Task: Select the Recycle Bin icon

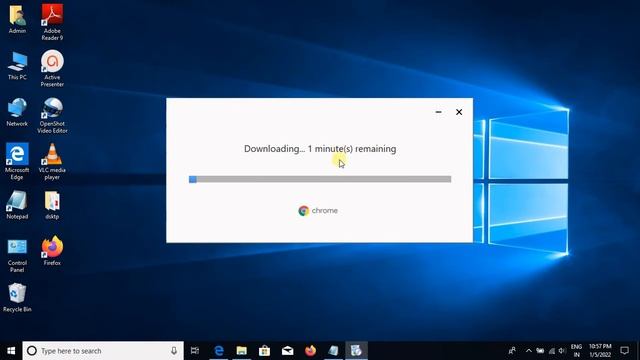Action: point(17,298)
